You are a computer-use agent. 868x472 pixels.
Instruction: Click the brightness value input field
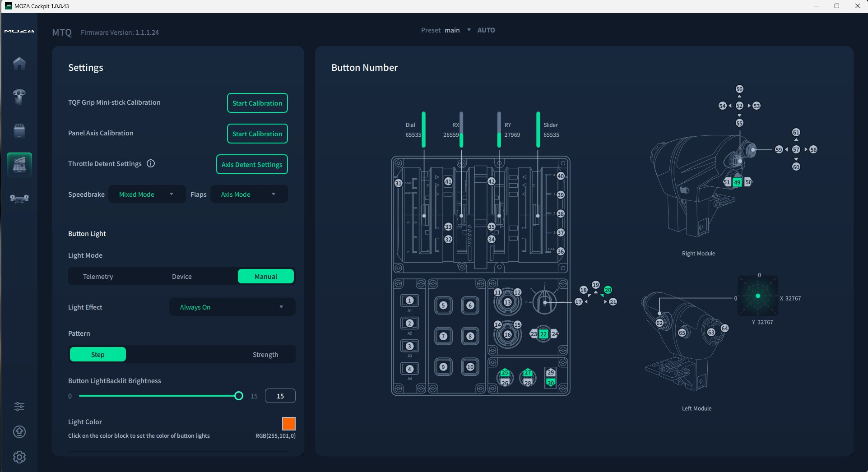click(280, 396)
